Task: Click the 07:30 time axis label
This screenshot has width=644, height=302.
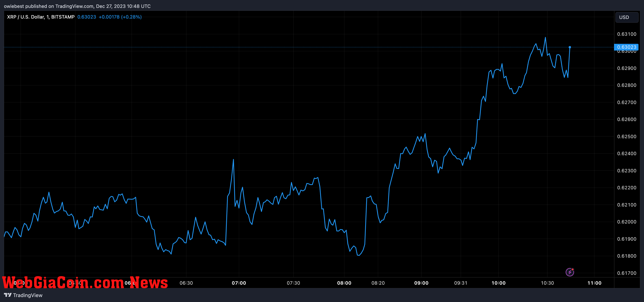Action: click(293, 283)
